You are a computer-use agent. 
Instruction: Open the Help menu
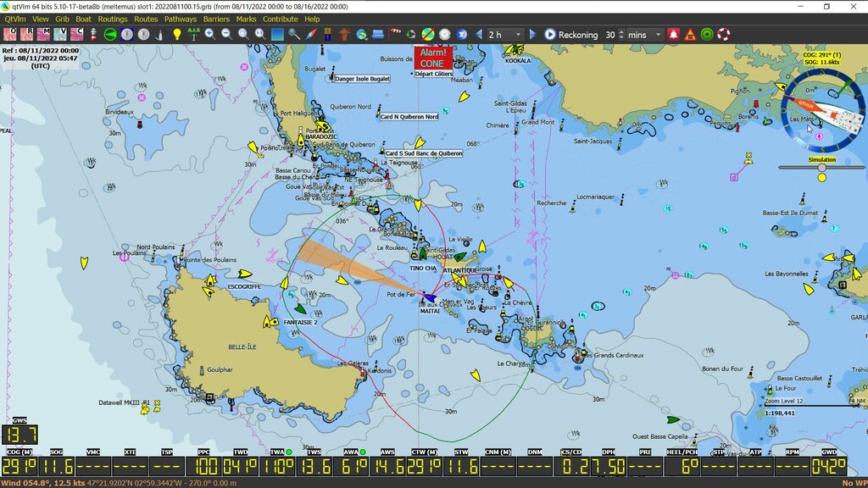(x=312, y=19)
